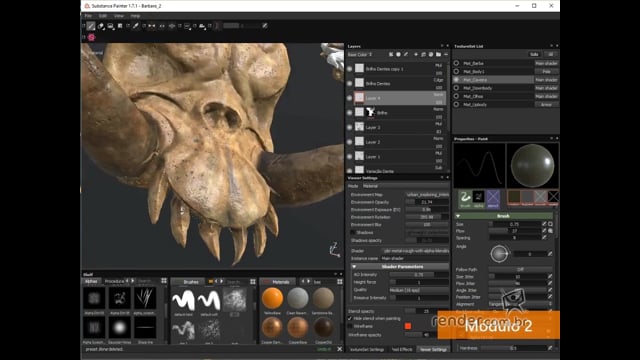Open the Environment Map dropdown

click(427, 195)
